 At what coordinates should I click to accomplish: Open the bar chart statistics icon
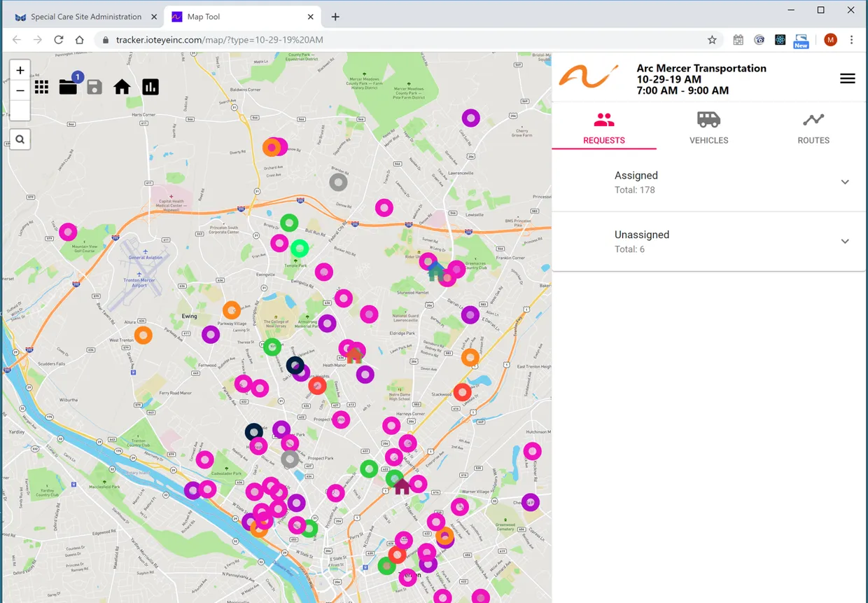(x=150, y=87)
